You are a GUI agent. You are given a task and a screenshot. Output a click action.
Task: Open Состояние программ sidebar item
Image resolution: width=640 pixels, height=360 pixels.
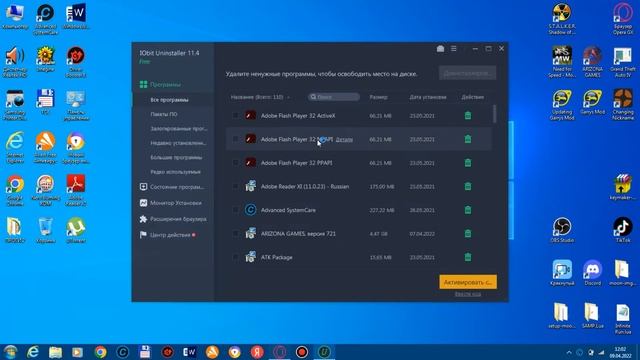coord(176,187)
